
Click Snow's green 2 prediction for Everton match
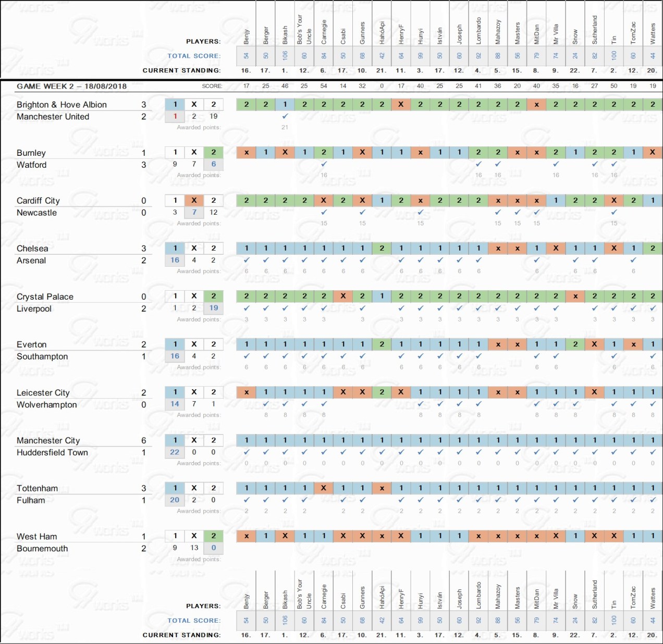[x=575, y=344]
